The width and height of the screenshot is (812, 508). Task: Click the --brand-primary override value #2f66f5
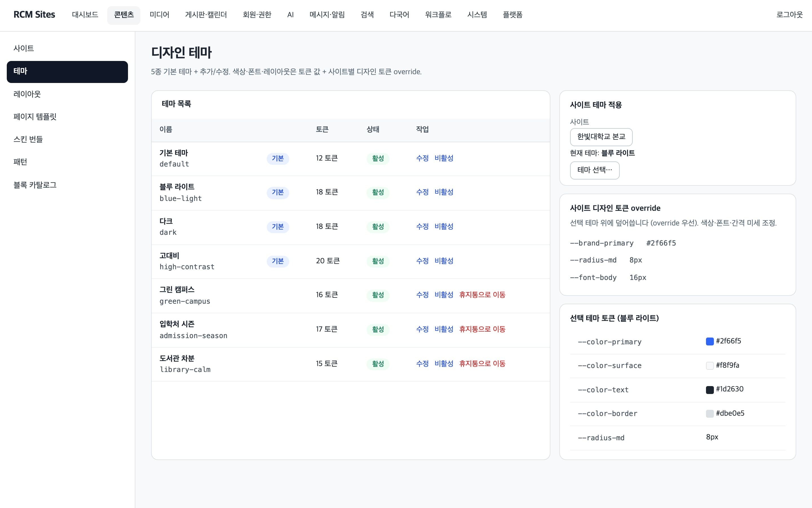[x=661, y=243]
